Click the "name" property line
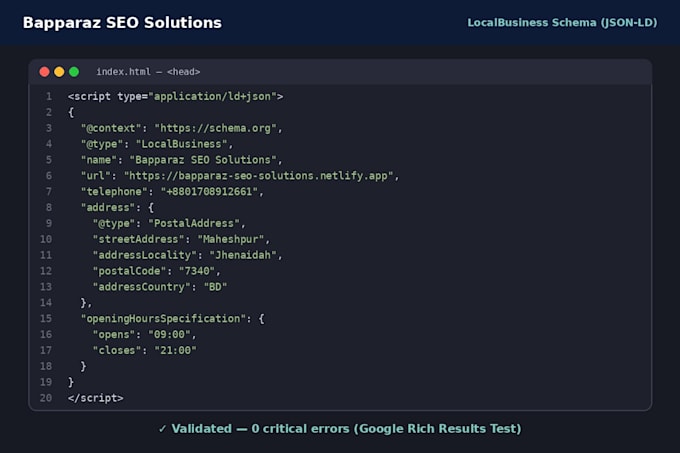680x453 pixels. pyautogui.click(x=181, y=160)
